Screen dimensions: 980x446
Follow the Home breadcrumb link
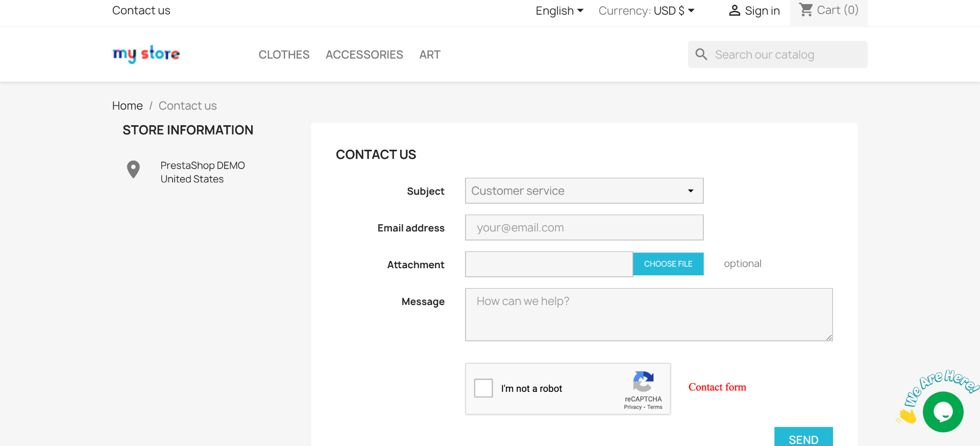(127, 106)
